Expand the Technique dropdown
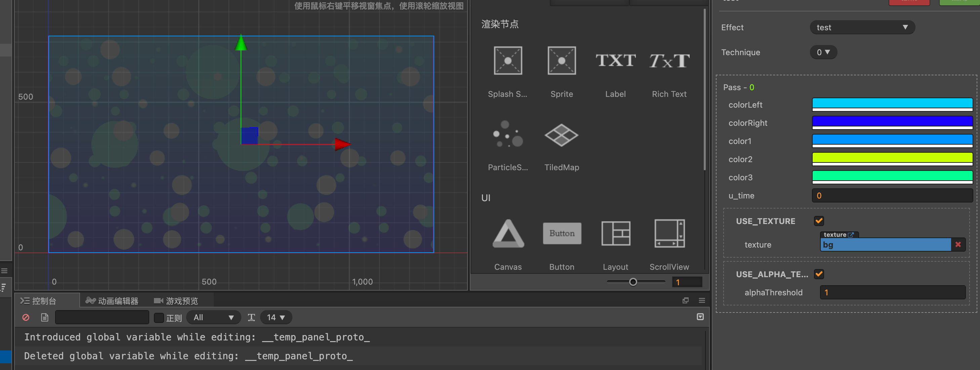This screenshot has width=980, height=370. pyautogui.click(x=823, y=52)
